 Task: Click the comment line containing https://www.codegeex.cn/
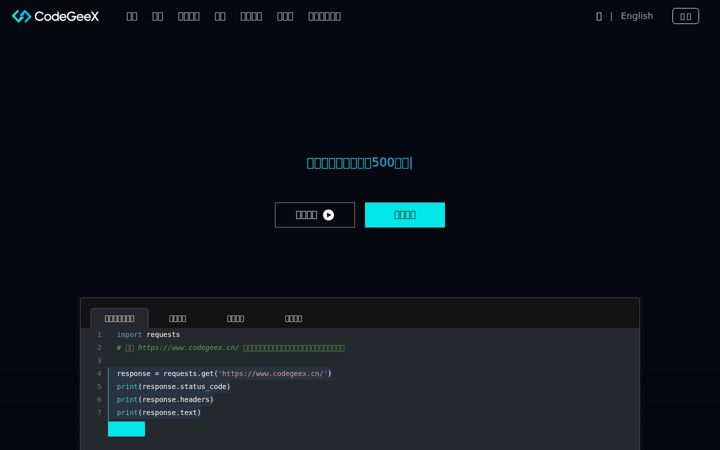[x=231, y=348]
